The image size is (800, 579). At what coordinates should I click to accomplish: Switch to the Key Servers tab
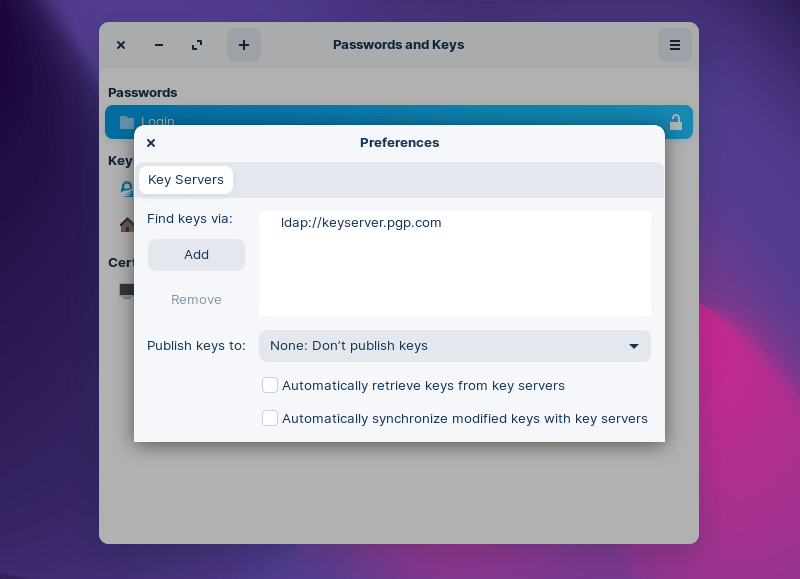point(185,179)
